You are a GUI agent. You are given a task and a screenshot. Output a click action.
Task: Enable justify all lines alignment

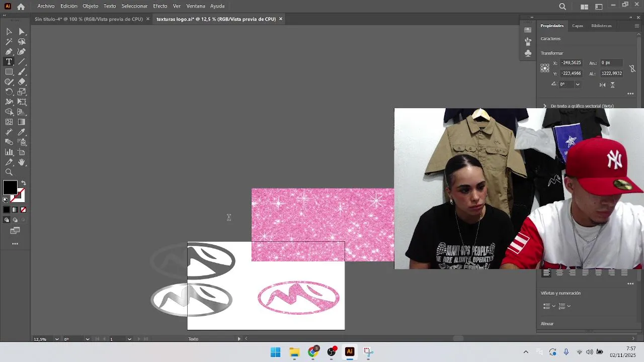624,273
